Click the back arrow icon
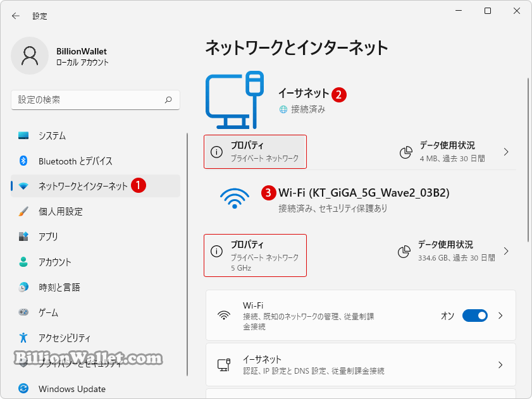The width and height of the screenshot is (532, 399). pyautogui.click(x=16, y=16)
